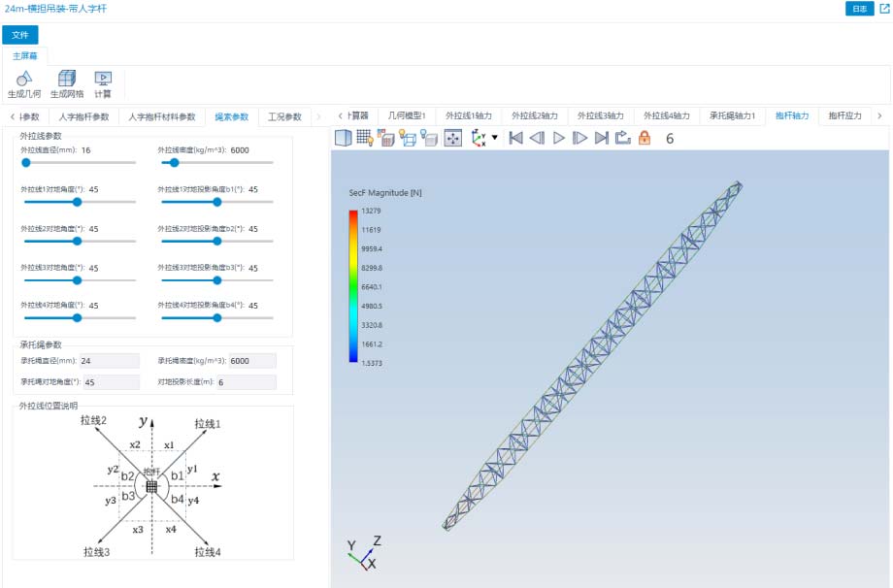Viewport: 893px width, 588px height.
Task: Open the axis orientation dropdown arrow
Action: 495,138
